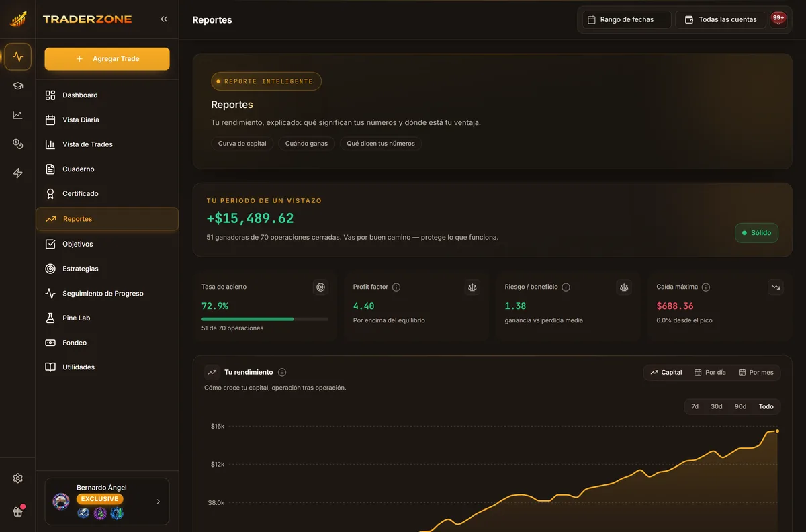806x532 pixels.
Task: Collapse the sidebar with double chevron
Action: tap(164, 19)
